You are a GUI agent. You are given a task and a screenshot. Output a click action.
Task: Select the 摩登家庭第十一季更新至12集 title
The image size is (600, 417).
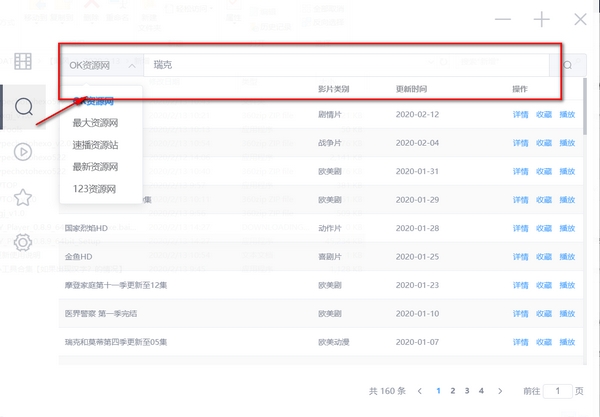pyautogui.click(x=116, y=285)
